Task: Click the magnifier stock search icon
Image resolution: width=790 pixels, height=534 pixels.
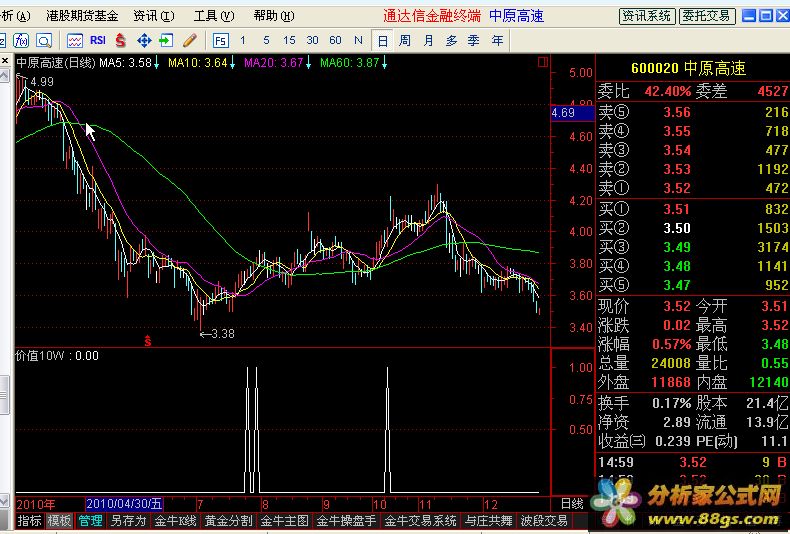Action: [x=44, y=40]
